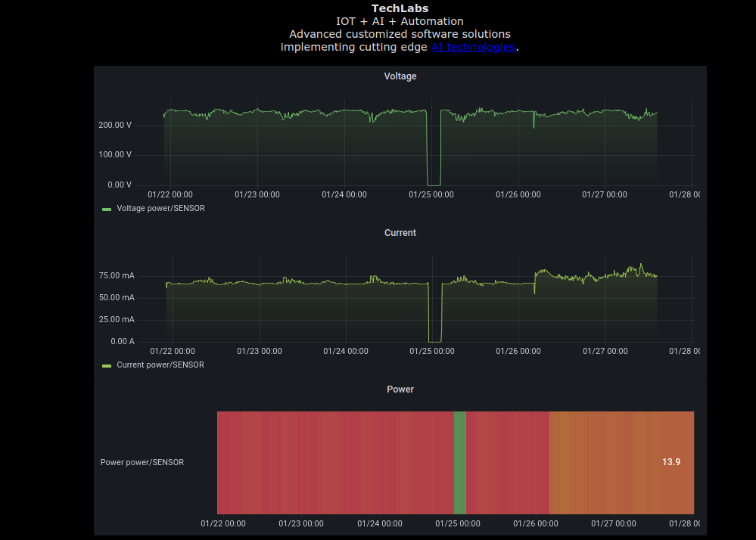Open the Power panel title menu
756x540 pixels.
400,389
